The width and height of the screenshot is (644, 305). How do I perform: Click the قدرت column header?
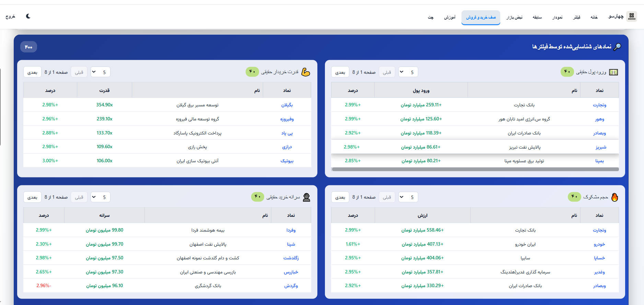[x=104, y=91]
